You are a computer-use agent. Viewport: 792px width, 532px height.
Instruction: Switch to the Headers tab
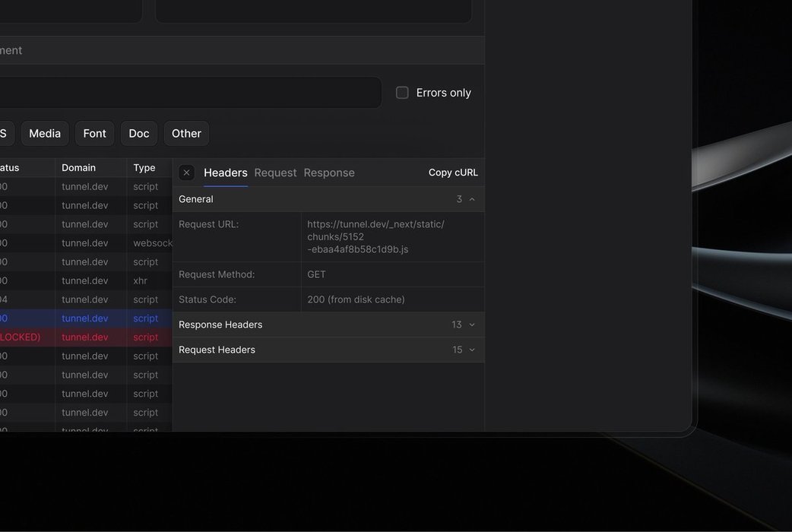coord(225,173)
